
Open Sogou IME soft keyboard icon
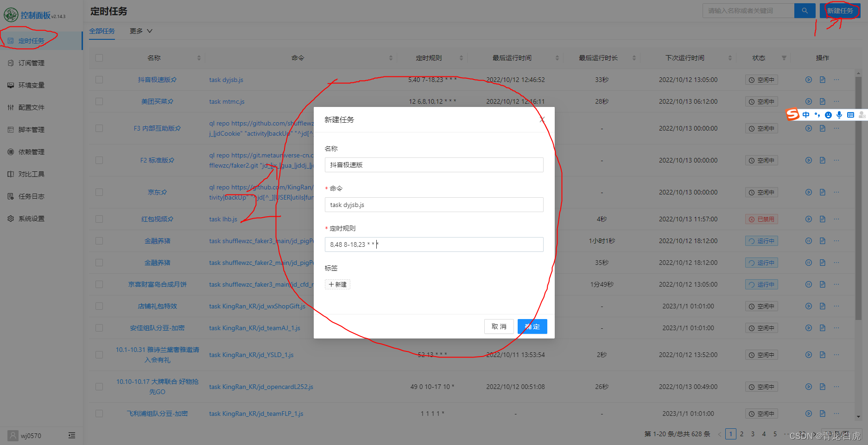[x=850, y=115]
